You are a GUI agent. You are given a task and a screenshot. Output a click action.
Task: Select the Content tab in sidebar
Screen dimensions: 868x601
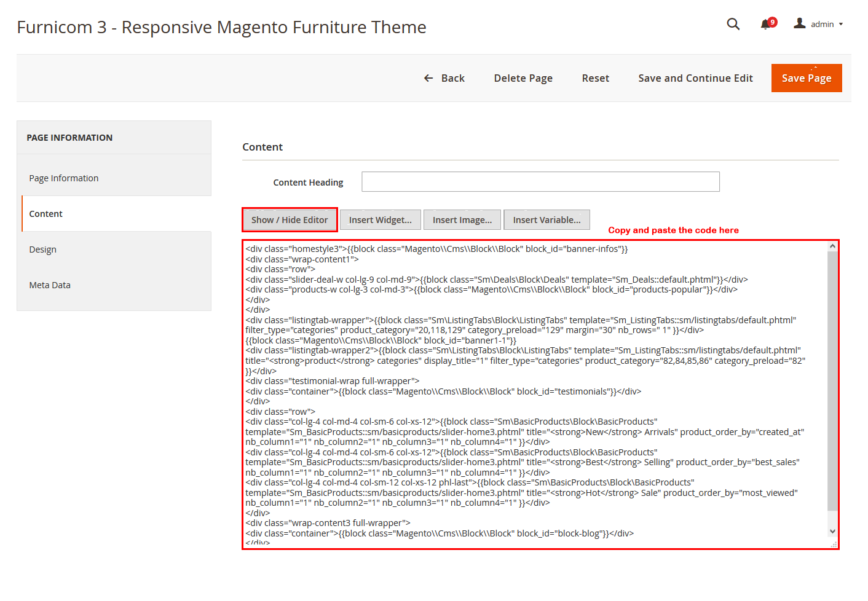[116, 214]
